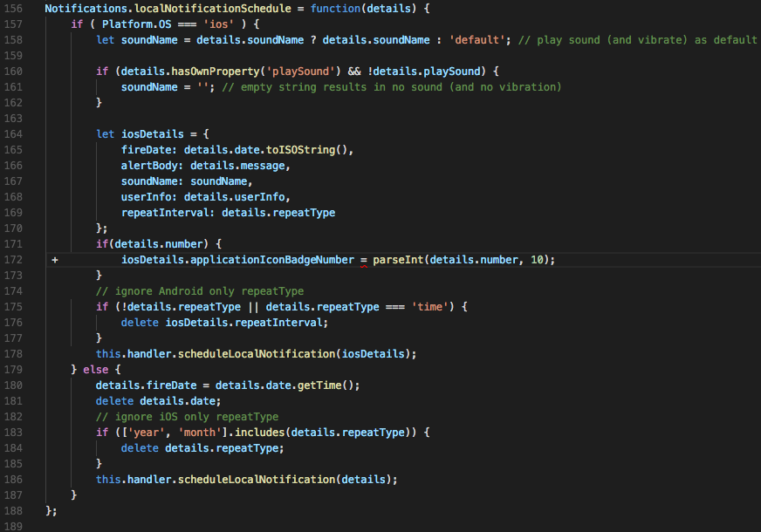
Task: Click the 'year' string literal on line 183
Action: pos(146,433)
